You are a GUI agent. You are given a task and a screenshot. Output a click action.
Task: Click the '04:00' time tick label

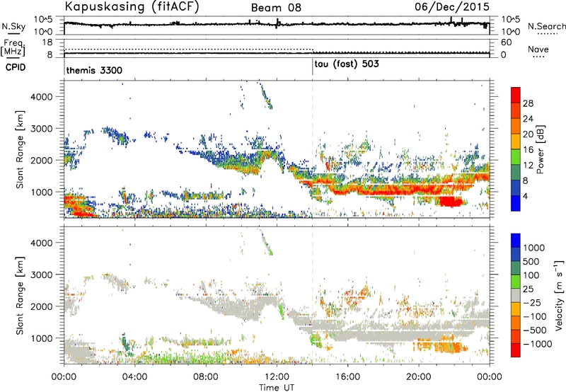134,377
